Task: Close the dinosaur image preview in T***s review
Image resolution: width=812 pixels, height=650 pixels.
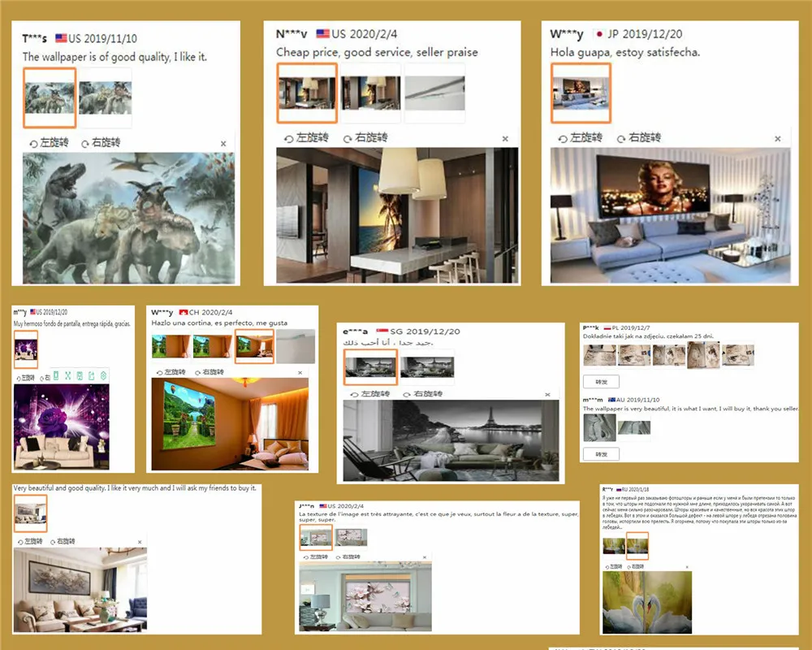Action: (x=223, y=144)
